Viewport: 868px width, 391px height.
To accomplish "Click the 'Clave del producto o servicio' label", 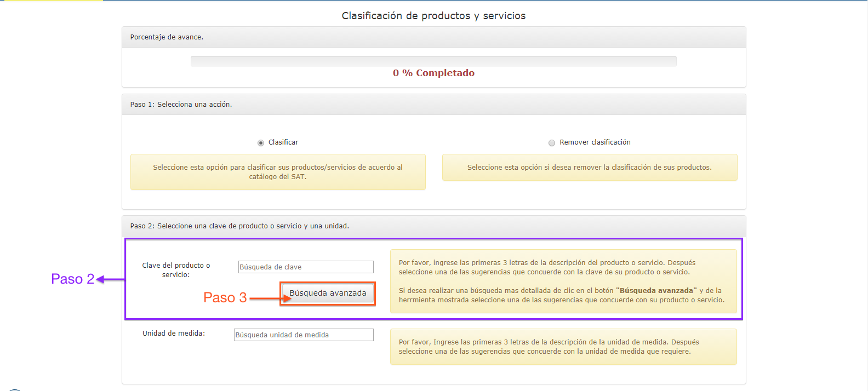I will (x=176, y=270).
